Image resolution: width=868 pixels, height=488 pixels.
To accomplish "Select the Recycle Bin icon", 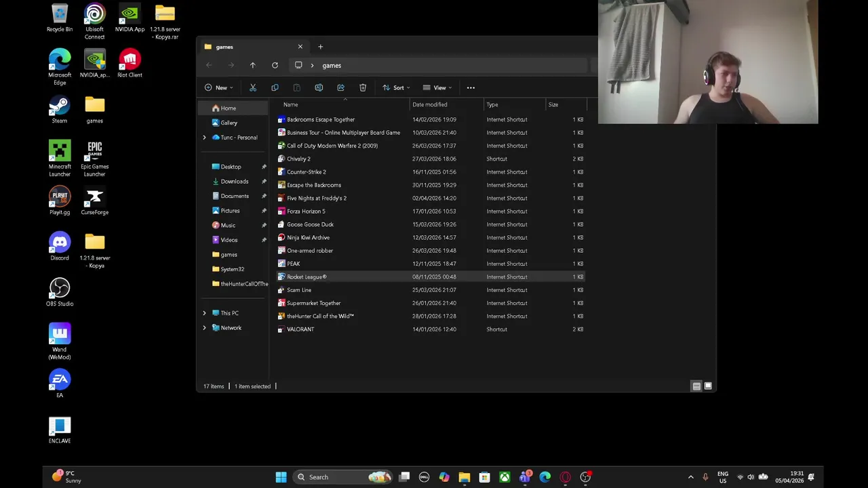I will [x=60, y=19].
